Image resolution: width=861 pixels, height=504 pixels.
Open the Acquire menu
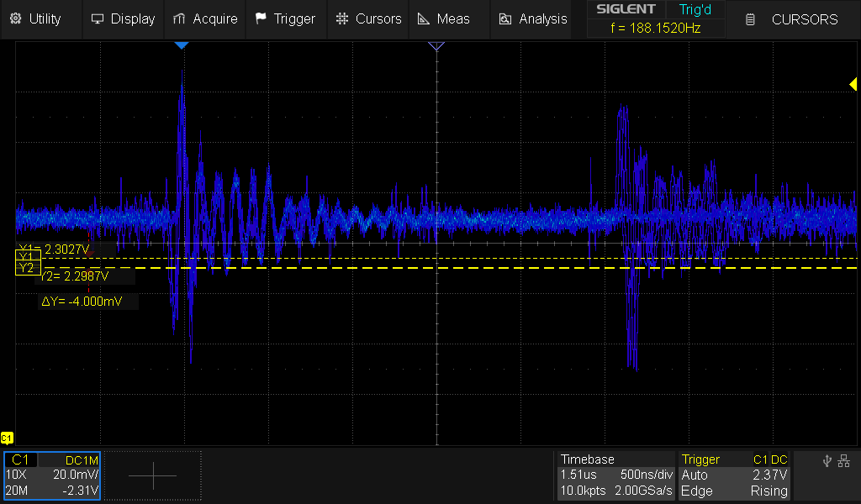coord(205,18)
